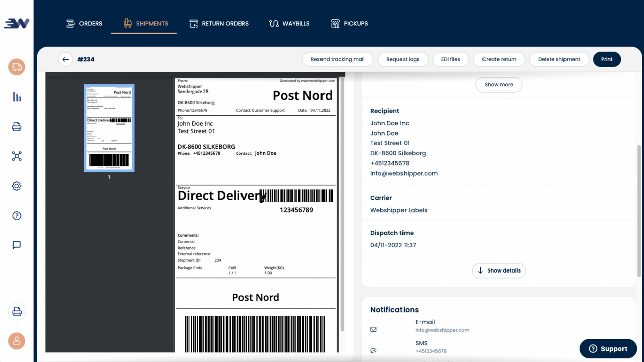Select the page 1 label thumbnail
This screenshot has width=644, height=362.
coord(109,128)
